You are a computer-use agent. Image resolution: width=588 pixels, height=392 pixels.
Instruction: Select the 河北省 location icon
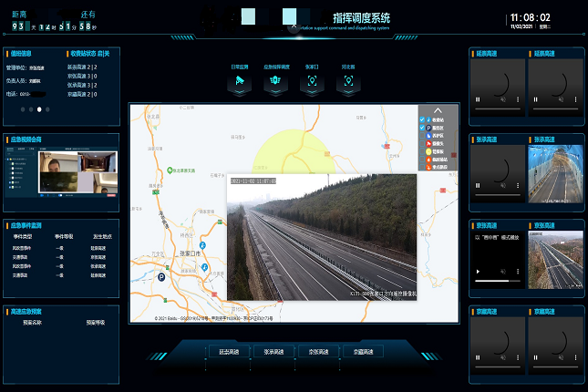click(x=348, y=80)
